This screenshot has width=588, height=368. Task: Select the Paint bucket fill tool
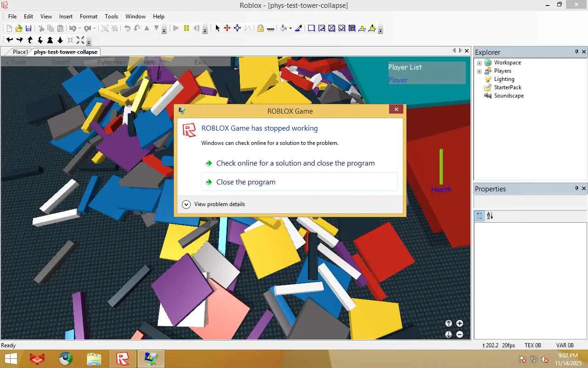[x=283, y=28]
